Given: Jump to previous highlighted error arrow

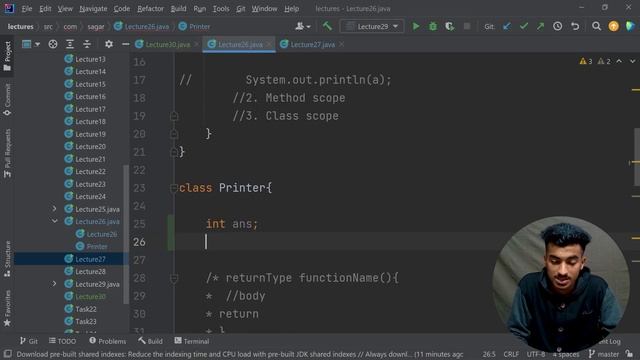Looking at the screenshot, I should pos(619,61).
